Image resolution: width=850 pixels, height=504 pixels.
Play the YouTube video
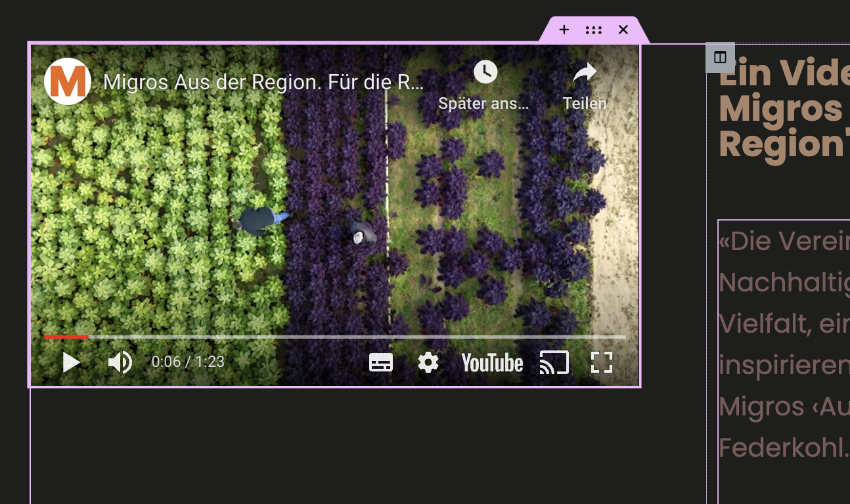tap(71, 362)
